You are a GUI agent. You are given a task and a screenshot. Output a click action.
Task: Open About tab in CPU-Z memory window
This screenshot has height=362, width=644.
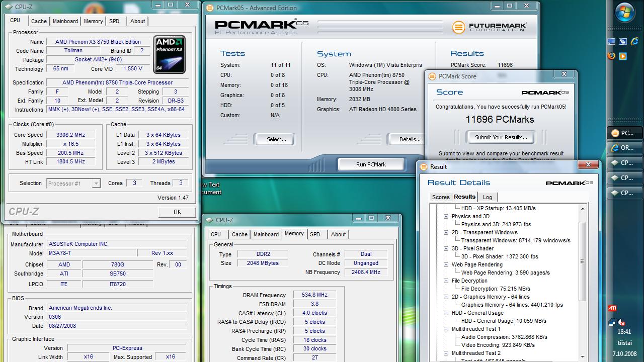click(x=338, y=234)
